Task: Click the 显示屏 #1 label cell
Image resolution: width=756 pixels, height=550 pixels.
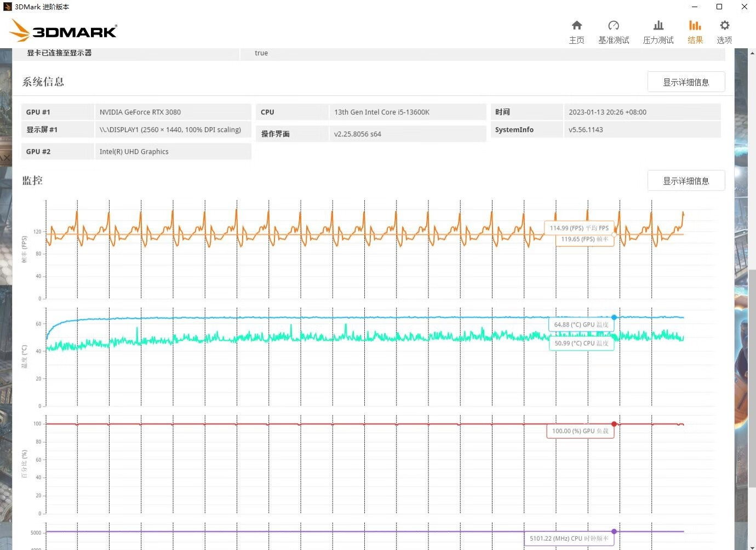Action: [58, 130]
